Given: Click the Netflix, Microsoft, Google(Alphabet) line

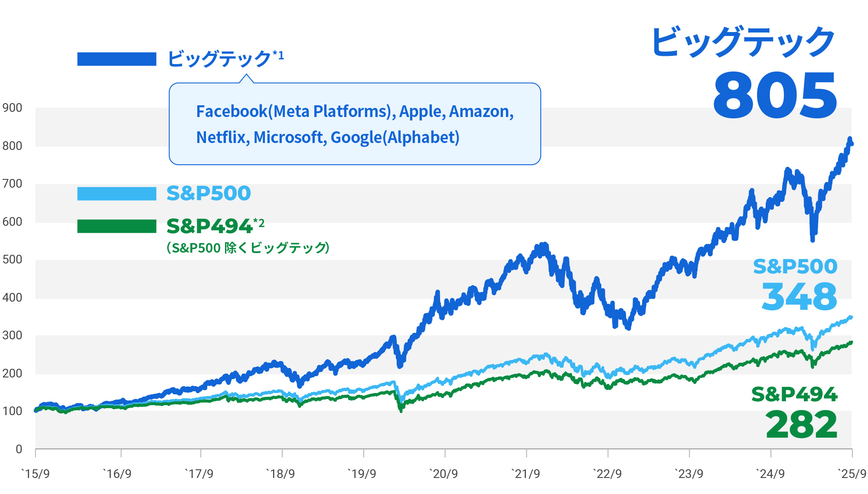Looking at the screenshot, I should [x=328, y=137].
